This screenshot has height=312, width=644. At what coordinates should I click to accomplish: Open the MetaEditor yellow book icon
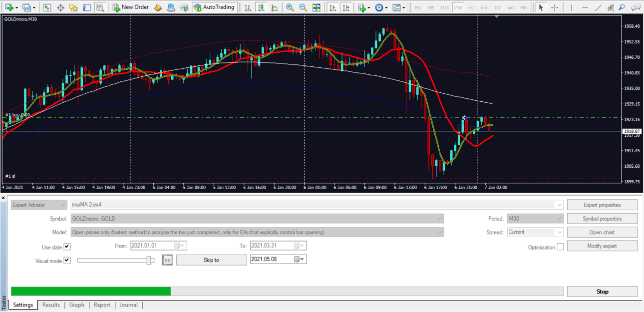pyautogui.click(x=158, y=7)
